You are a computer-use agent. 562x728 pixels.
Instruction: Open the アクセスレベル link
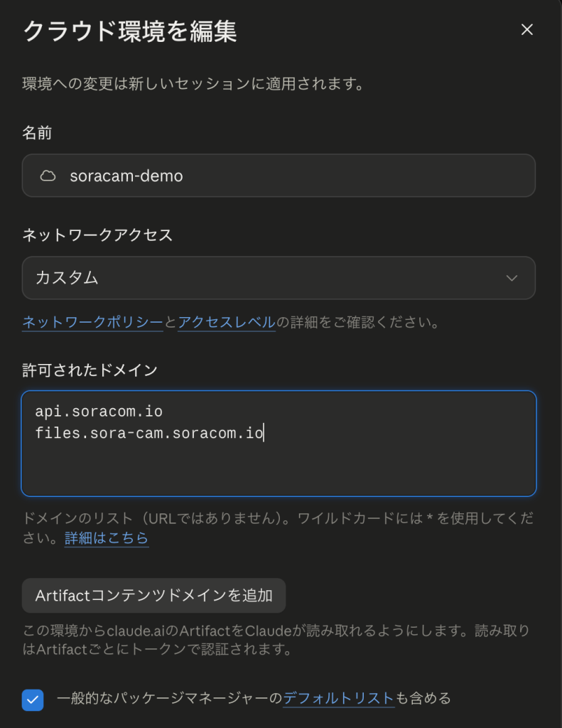click(227, 322)
